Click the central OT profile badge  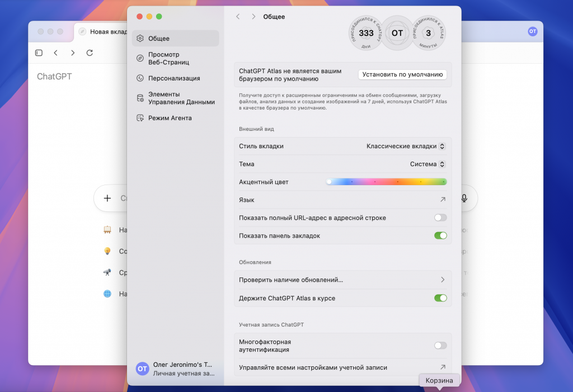397,33
